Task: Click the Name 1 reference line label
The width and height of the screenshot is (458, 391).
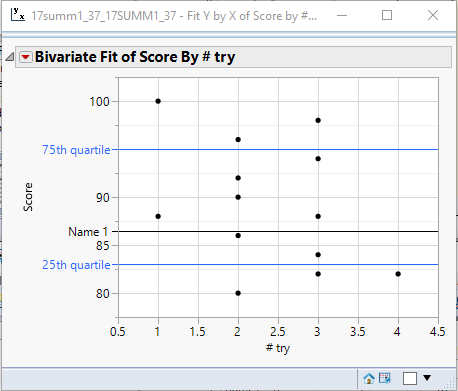Action: (88, 232)
